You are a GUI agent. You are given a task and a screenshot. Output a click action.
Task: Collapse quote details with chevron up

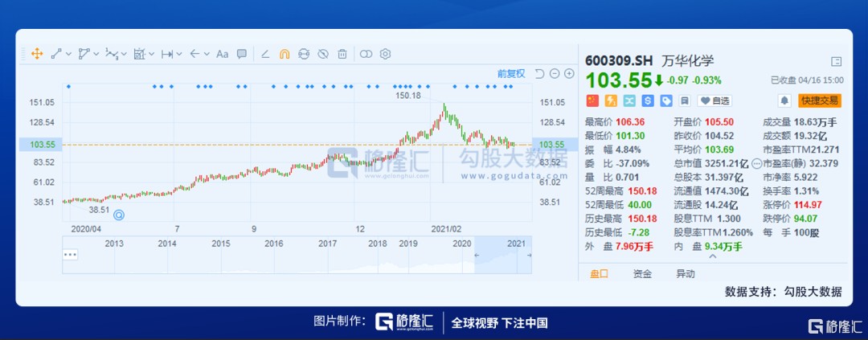[713, 256]
